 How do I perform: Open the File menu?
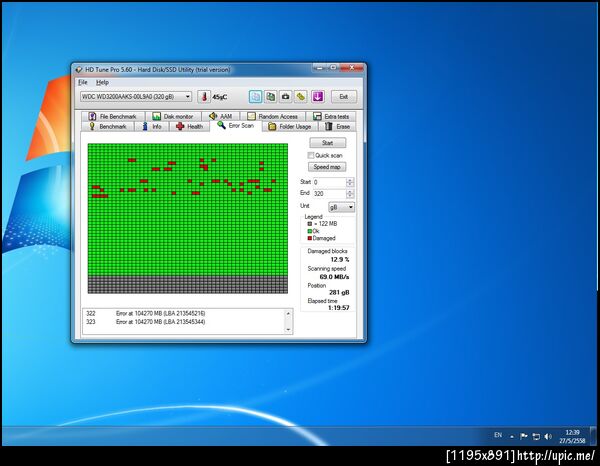coord(83,82)
